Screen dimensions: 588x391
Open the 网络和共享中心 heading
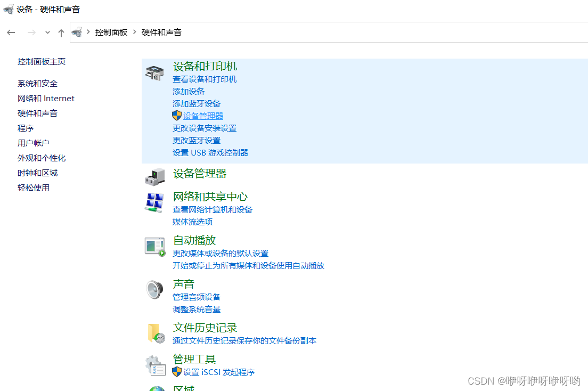point(210,197)
